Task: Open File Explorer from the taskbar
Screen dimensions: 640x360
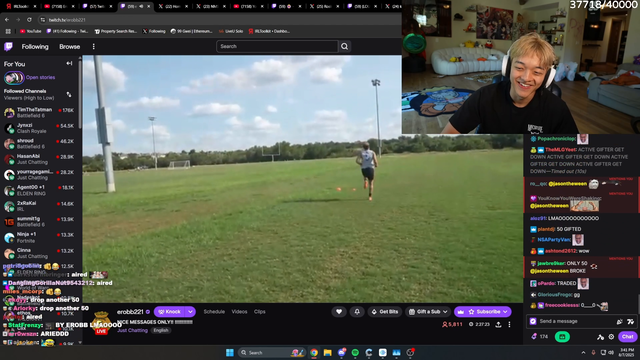Action: [327, 353]
